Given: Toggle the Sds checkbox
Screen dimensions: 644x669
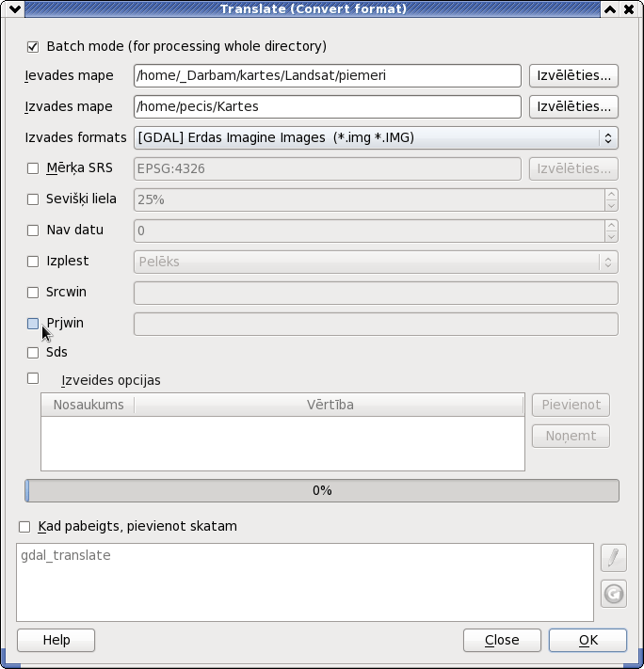Looking at the screenshot, I should click(x=33, y=353).
